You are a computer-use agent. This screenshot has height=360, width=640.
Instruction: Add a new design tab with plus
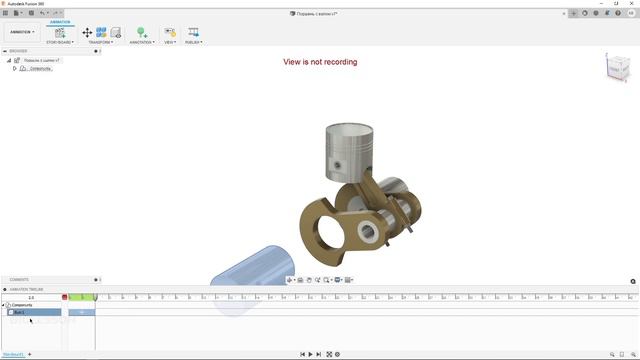pos(573,13)
